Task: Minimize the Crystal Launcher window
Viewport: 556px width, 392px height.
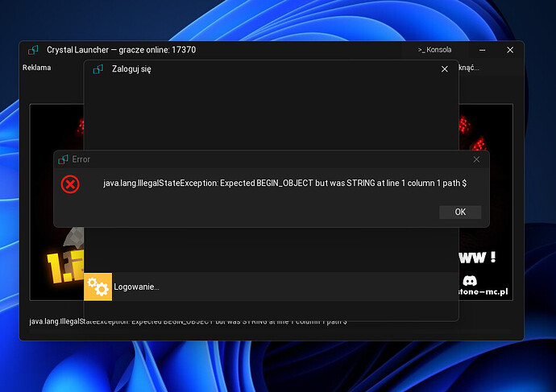Action: [474, 50]
